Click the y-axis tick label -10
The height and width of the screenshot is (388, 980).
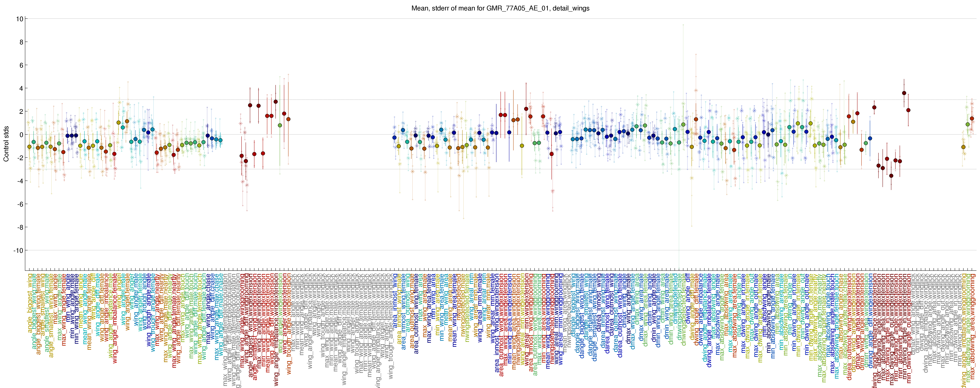pos(18,251)
